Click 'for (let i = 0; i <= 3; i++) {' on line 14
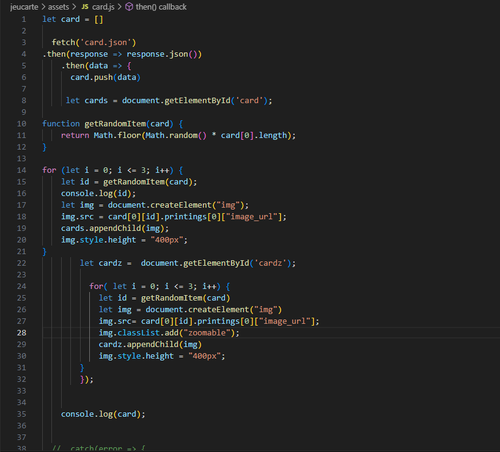This screenshot has width=500, height=452. point(113,170)
